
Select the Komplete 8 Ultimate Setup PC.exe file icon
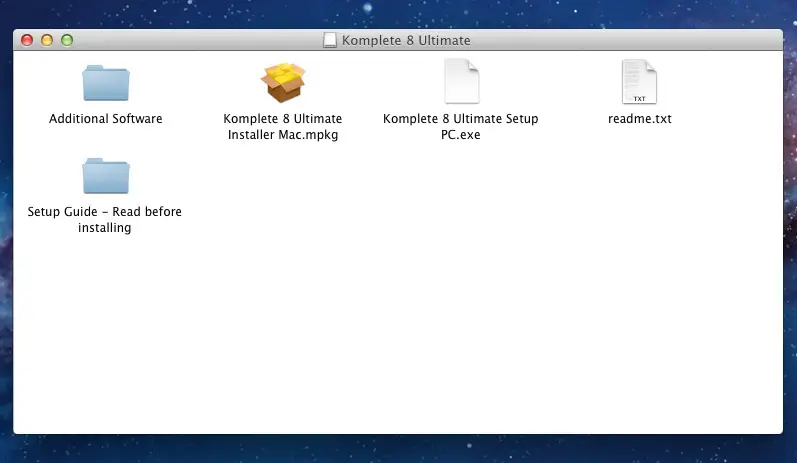pyautogui.click(x=462, y=81)
